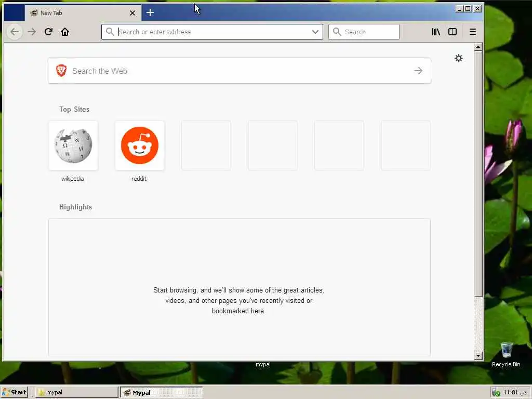Viewport: 532px width, 399px height.
Task: Minimize the Mypal browser window
Action: pos(459,9)
